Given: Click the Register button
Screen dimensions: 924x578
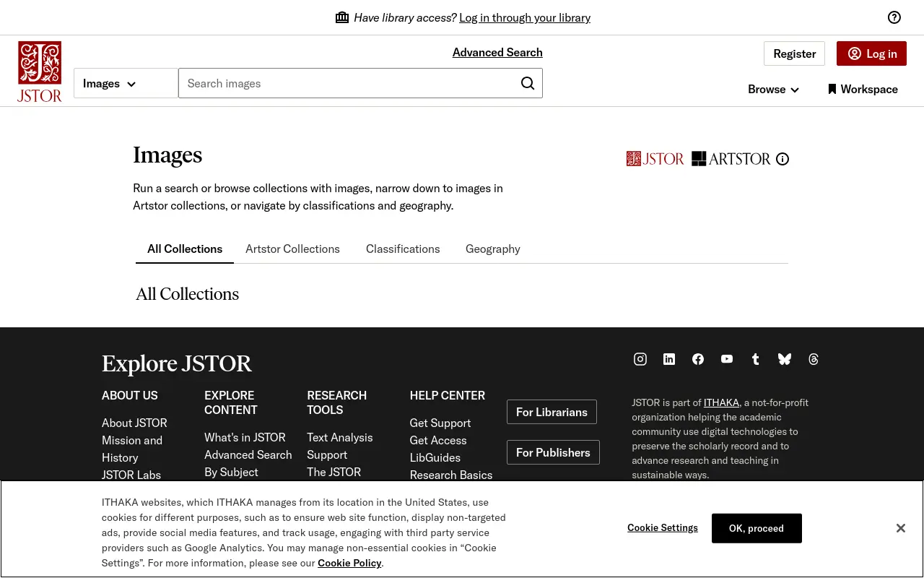Looking at the screenshot, I should coord(794,53).
